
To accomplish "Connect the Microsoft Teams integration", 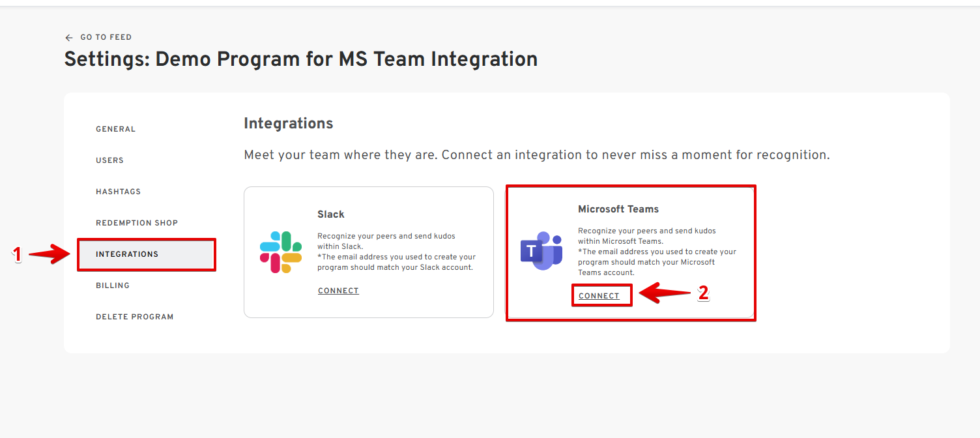I will coord(599,296).
